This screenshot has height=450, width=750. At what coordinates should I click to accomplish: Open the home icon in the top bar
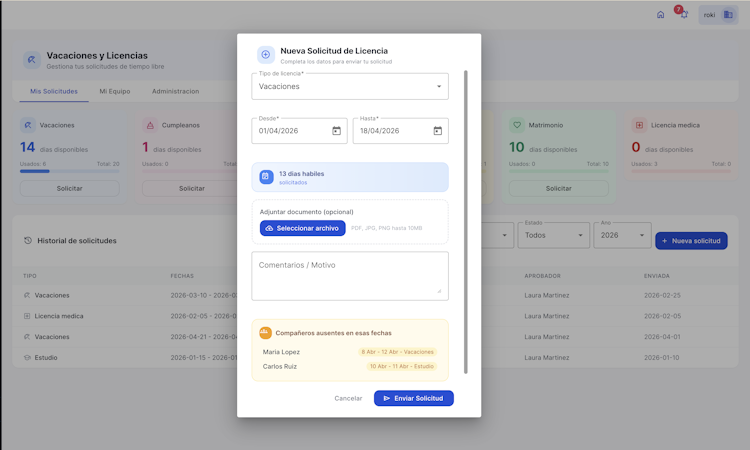point(661,15)
